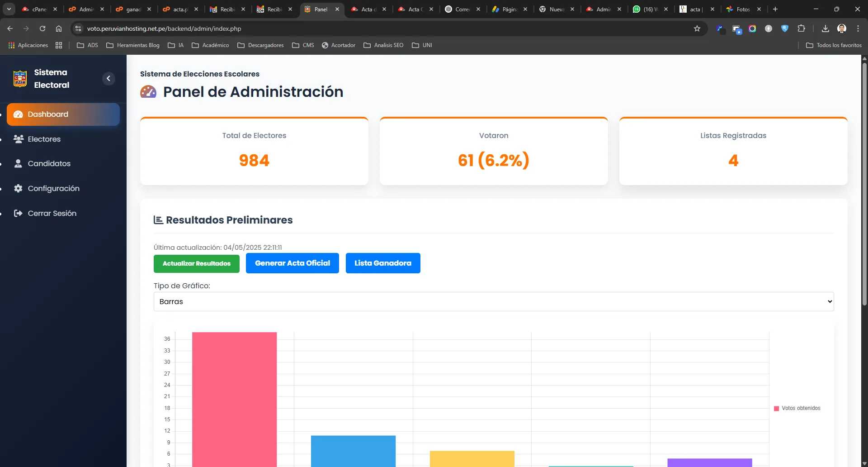The width and height of the screenshot is (868, 467).
Task: Click the blue pencil extension icon
Action: coord(720,29)
